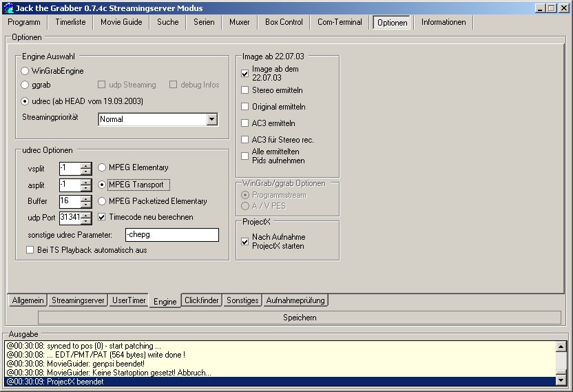
Task: Increase the Buffer value with up arrow
Action: point(85,198)
